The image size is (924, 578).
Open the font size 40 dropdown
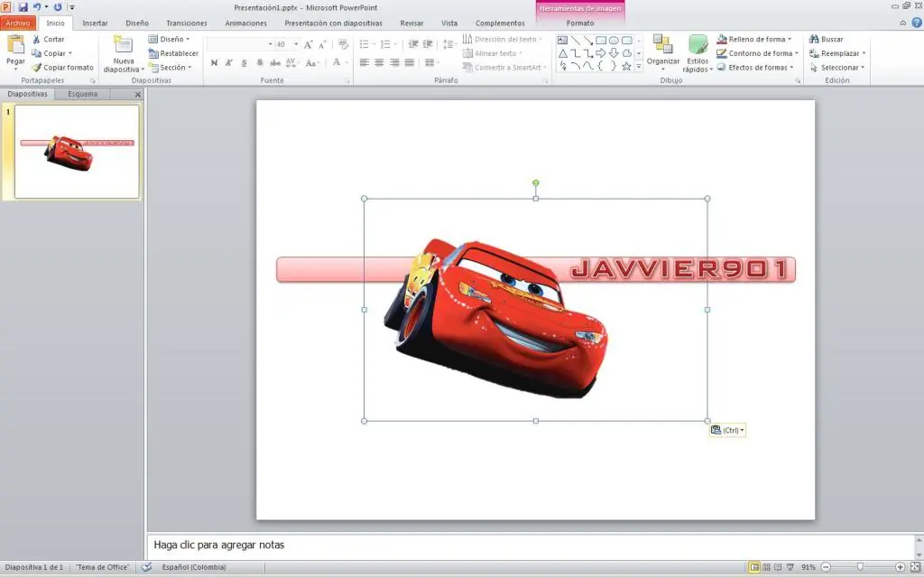pos(296,44)
